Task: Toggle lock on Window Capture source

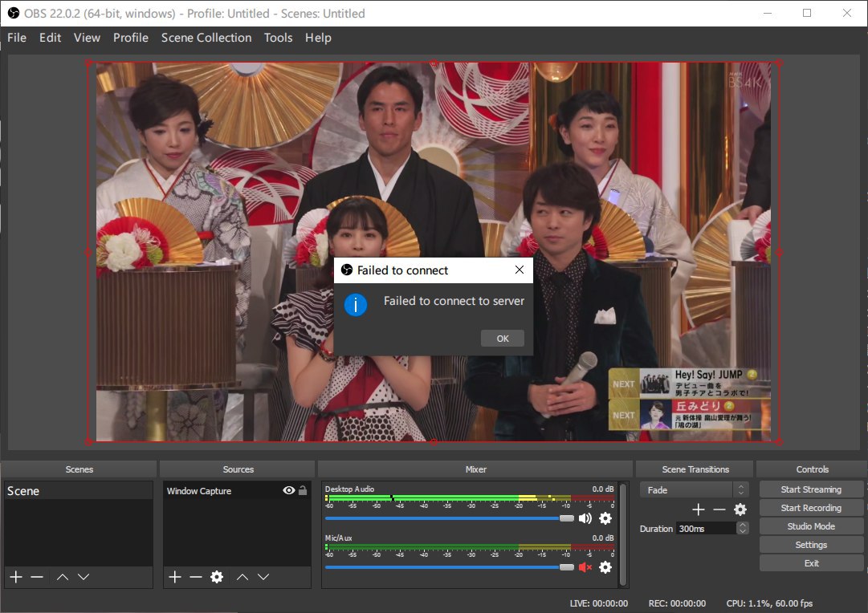Action: tap(303, 490)
